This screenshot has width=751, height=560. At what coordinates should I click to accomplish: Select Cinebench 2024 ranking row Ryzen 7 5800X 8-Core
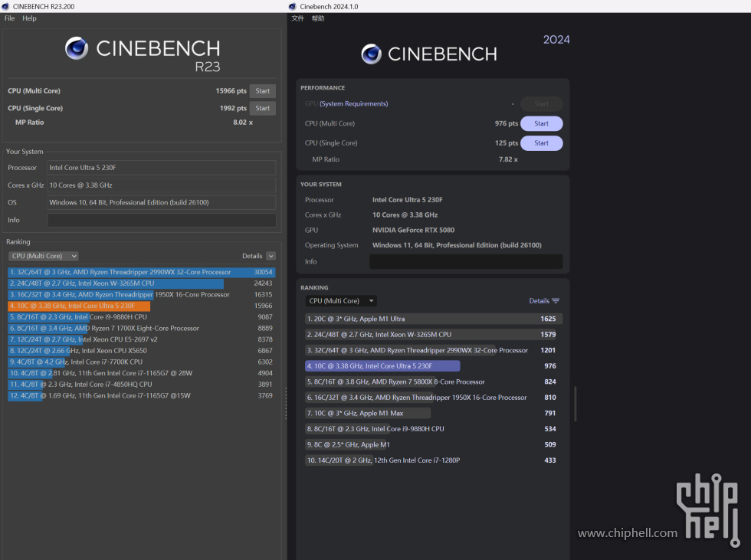pos(434,382)
